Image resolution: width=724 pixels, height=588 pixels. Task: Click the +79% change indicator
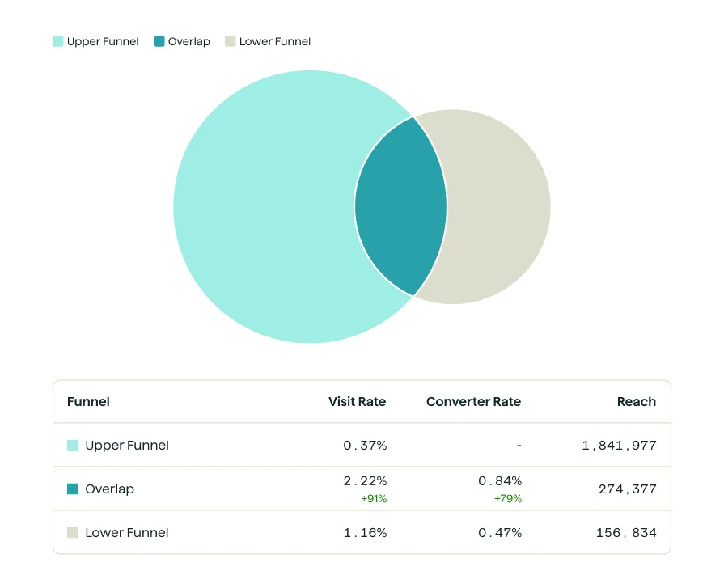508,498
